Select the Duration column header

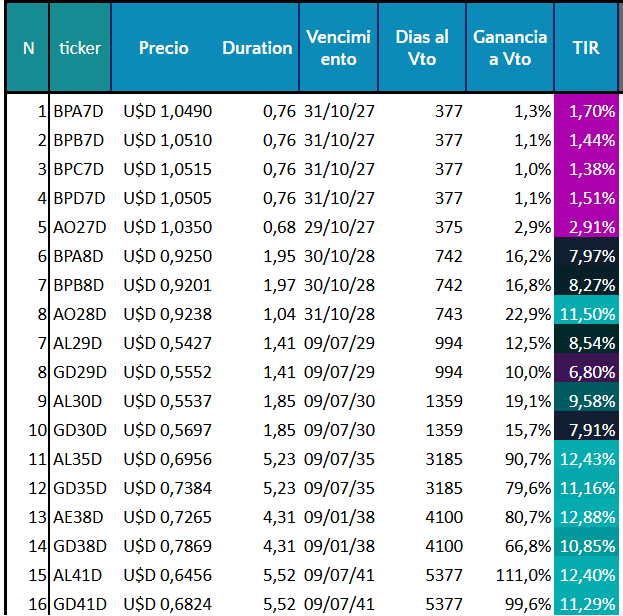coord(257,48)
